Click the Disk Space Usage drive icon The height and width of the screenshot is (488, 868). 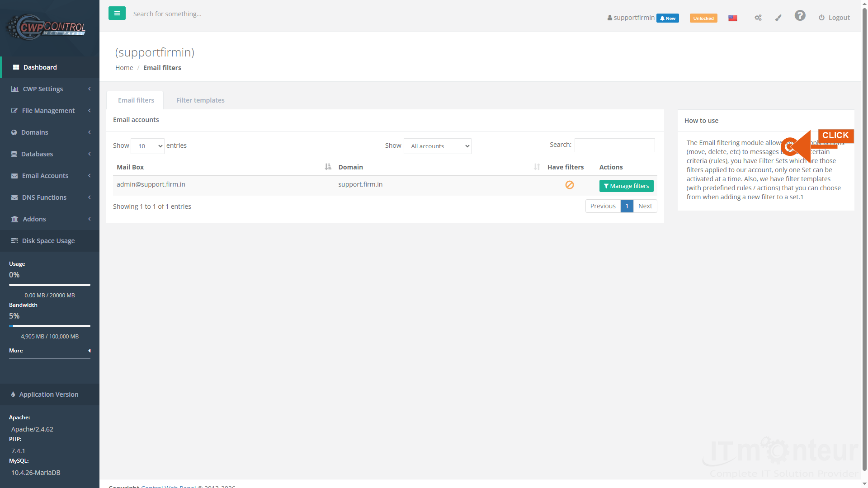point(14,241)
